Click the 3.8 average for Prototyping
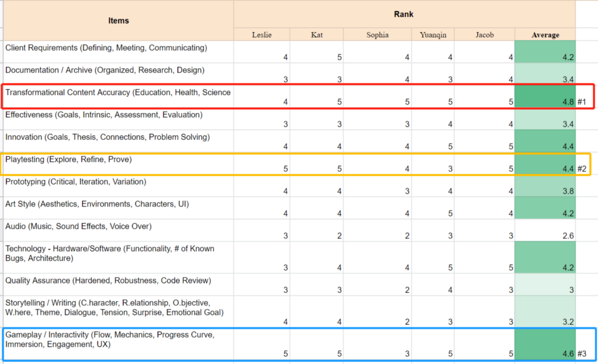Viewport: 598px width, 364px height. [545, 186]
